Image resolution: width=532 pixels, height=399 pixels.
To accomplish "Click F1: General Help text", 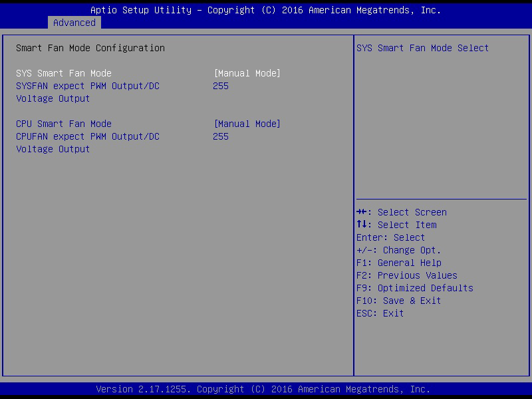I will pos(399,263).
